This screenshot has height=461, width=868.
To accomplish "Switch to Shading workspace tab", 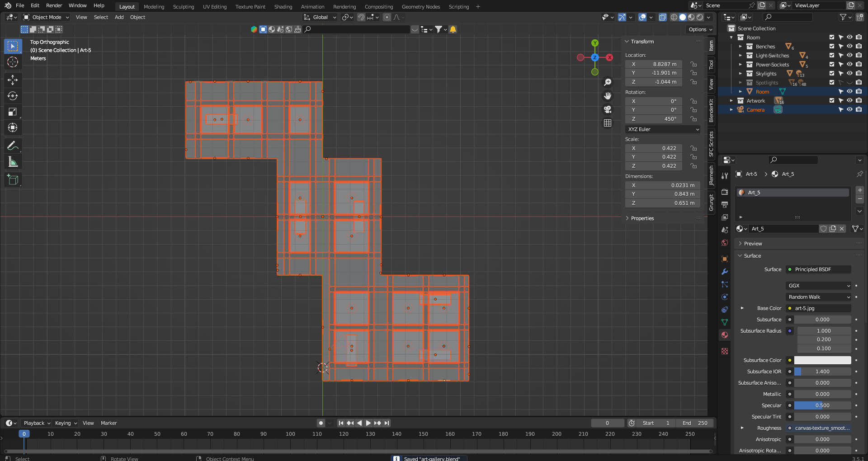I will [x=283, y=7].
